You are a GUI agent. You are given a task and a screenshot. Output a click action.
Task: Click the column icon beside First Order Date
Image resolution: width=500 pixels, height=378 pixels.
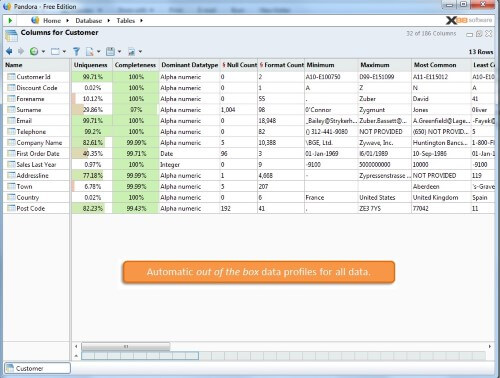click(x=11, y=154)
